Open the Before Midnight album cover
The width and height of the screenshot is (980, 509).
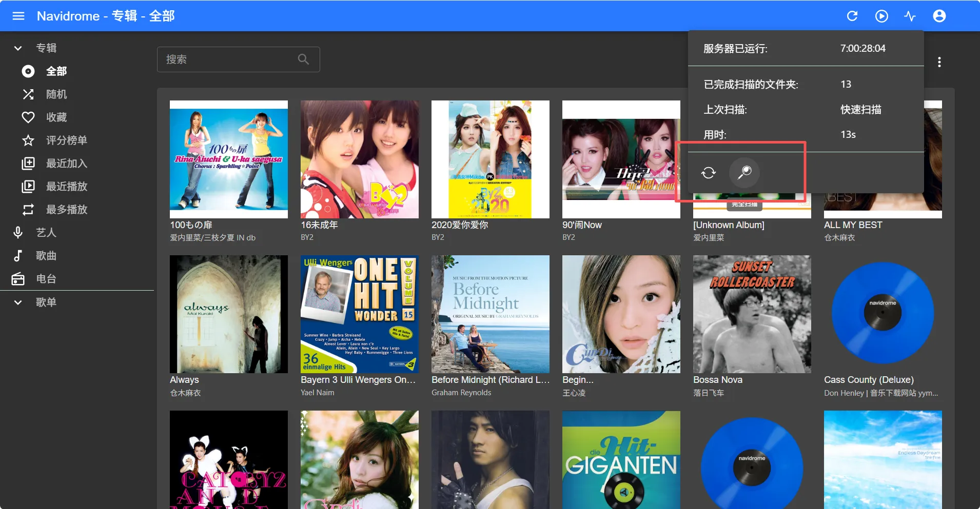pos(491,314)
